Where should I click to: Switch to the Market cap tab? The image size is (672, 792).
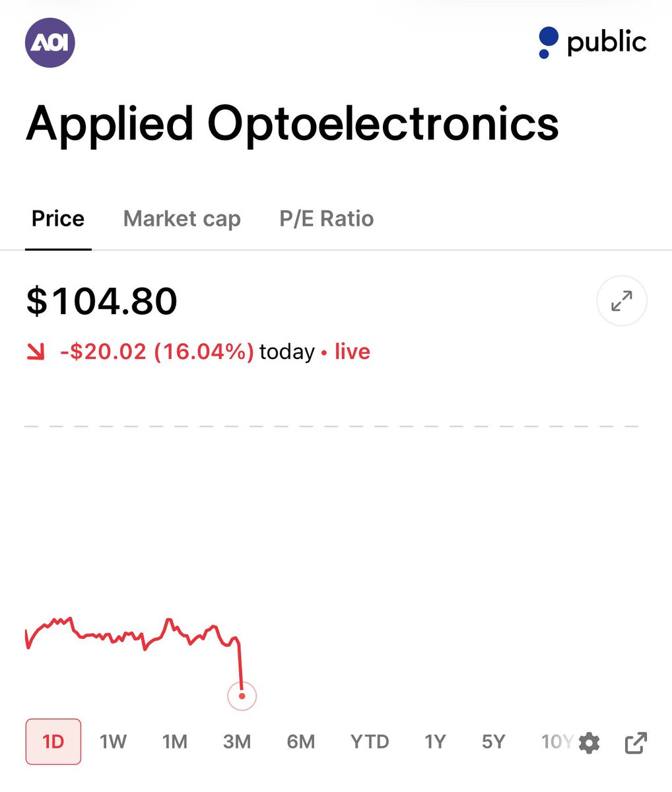(182, 218)
